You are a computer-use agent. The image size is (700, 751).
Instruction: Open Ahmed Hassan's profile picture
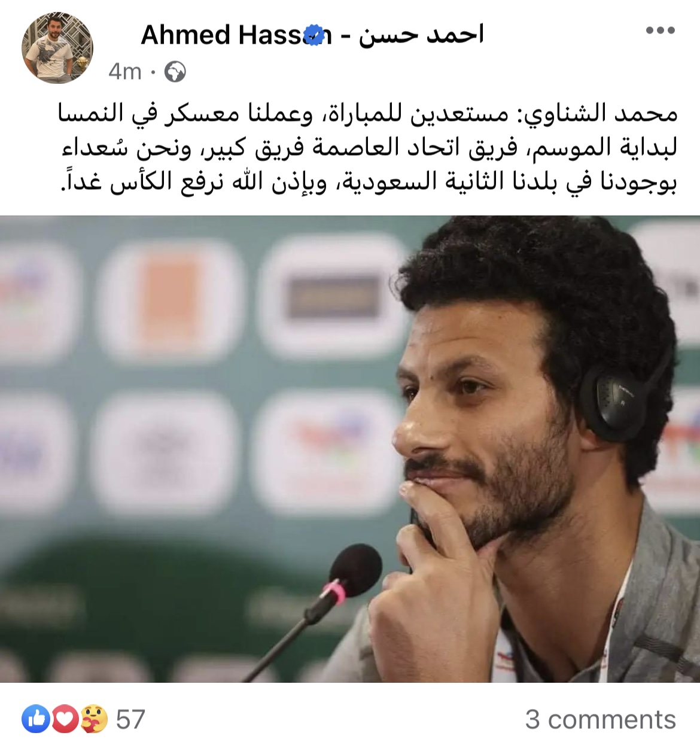pyautogui.click(x=57, y=48)
